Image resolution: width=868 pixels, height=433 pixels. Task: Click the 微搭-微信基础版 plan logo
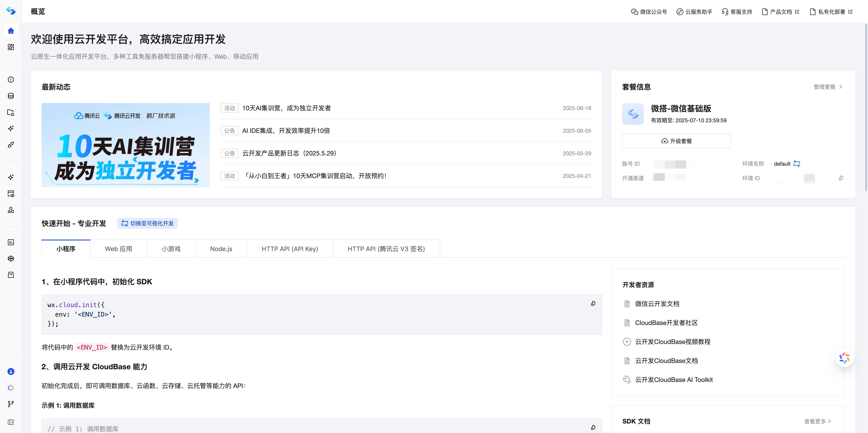(x=633, y=114)
